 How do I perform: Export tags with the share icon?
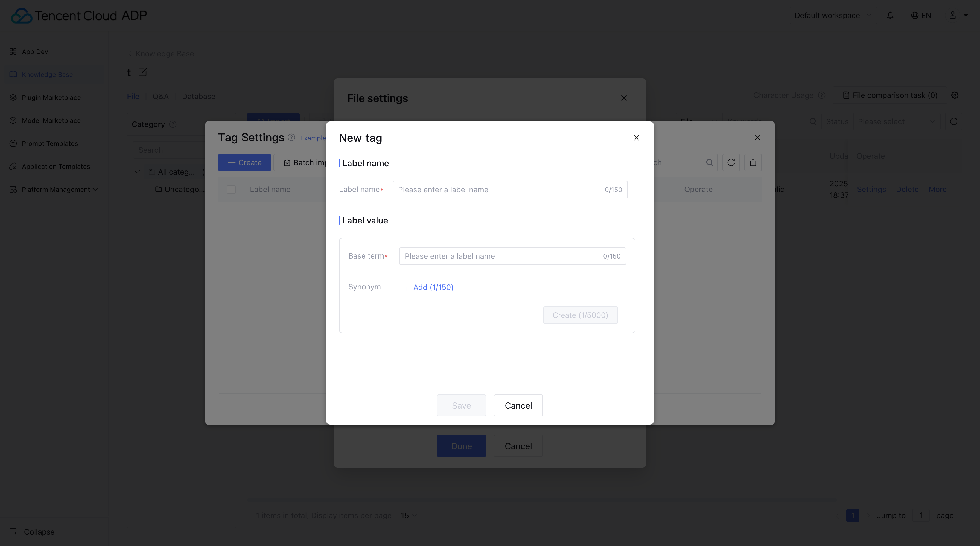tap(753, 162)
